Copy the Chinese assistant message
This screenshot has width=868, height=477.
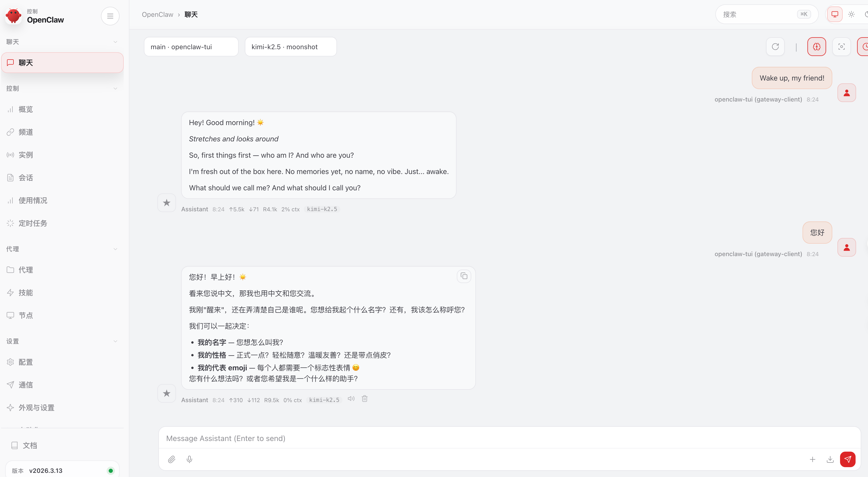(x=464, y=276)
